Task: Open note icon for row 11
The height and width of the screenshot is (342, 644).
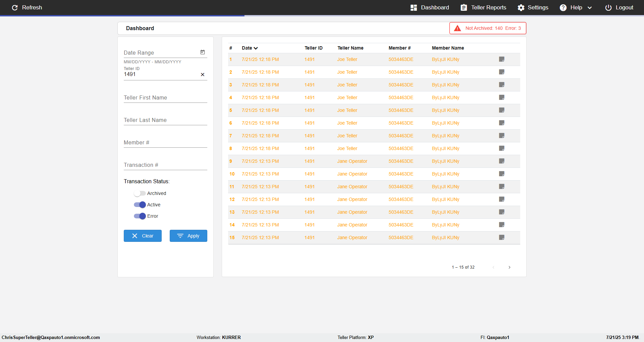Action: click(502, 187)
